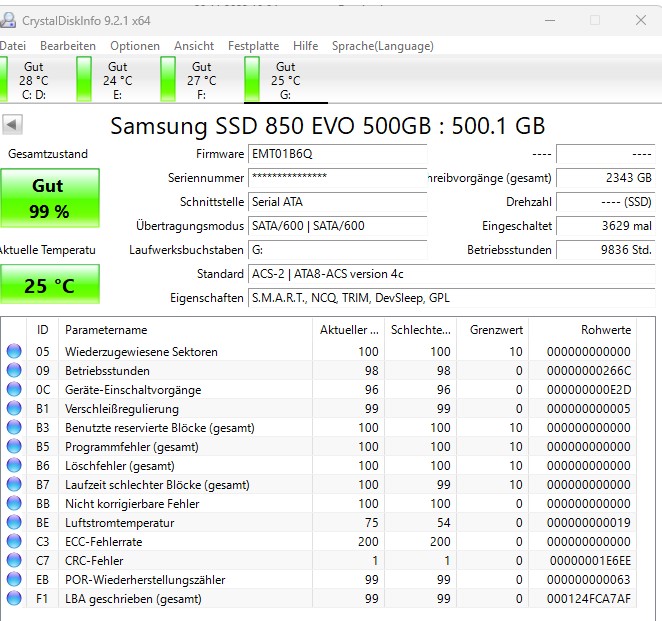Click the Standard field ACS-2
Viewport: 662px width, 621px height.
pyautogui.click(x=452, y=274)
